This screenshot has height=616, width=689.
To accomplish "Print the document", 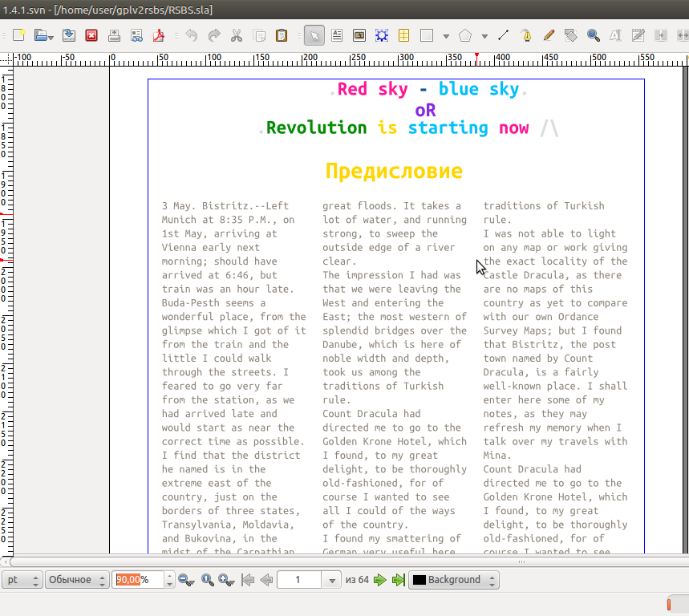I will 114,35.
